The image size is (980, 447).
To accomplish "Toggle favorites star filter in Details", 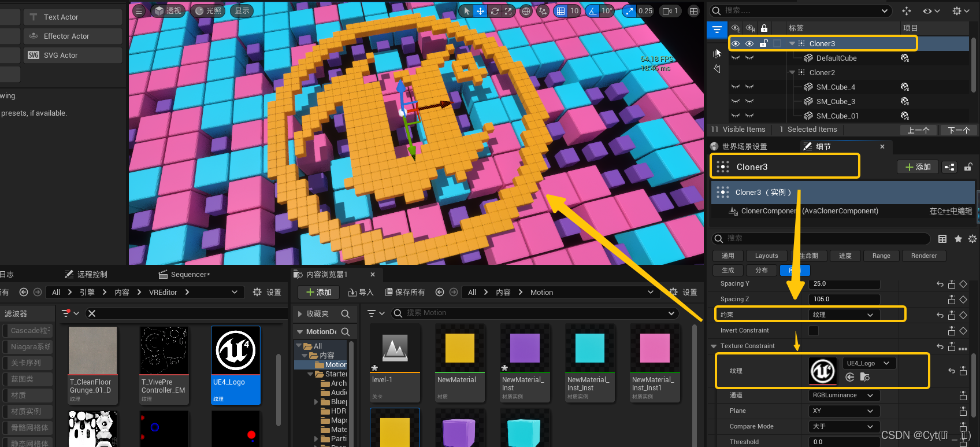I will pos(958,239).
